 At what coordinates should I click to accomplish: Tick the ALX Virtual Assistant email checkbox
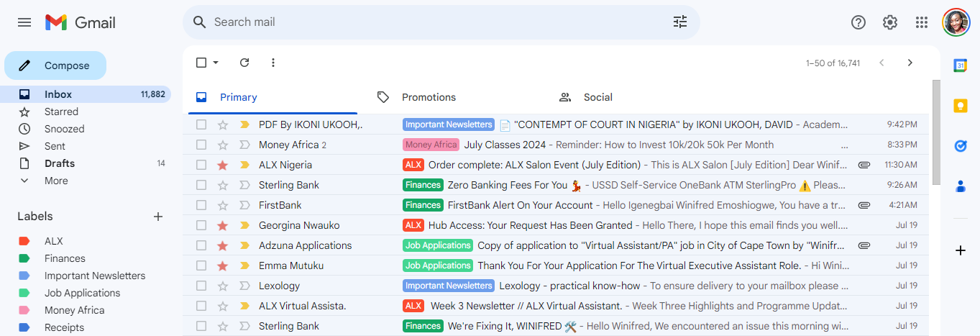coord(201,306)
